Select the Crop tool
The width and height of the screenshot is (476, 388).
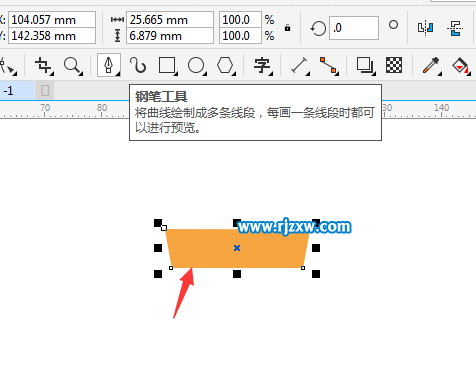[x=44, y=65]
